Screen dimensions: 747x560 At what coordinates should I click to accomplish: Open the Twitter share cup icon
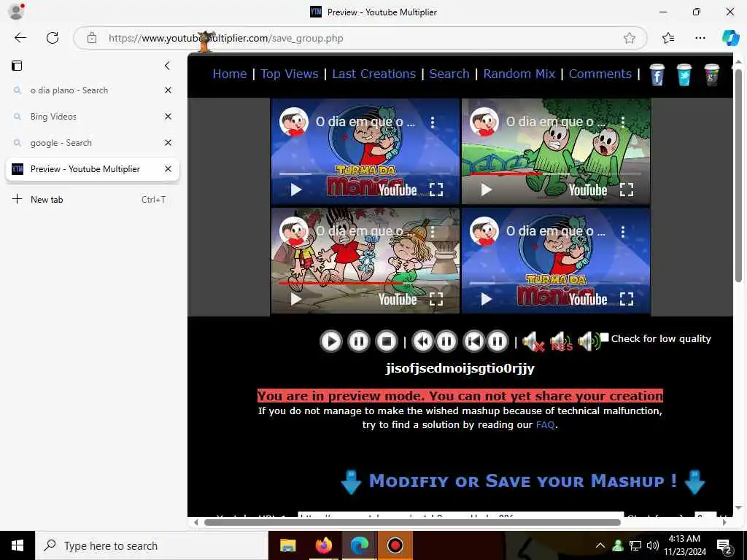tap(684, 74)
